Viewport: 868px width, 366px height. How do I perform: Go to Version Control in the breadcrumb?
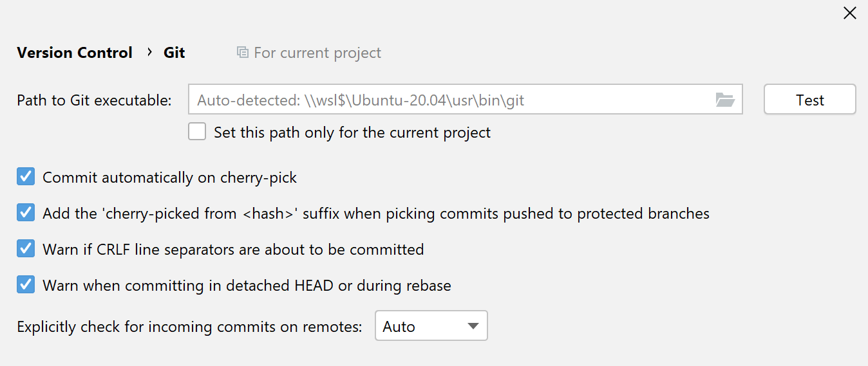coord(75,53)
